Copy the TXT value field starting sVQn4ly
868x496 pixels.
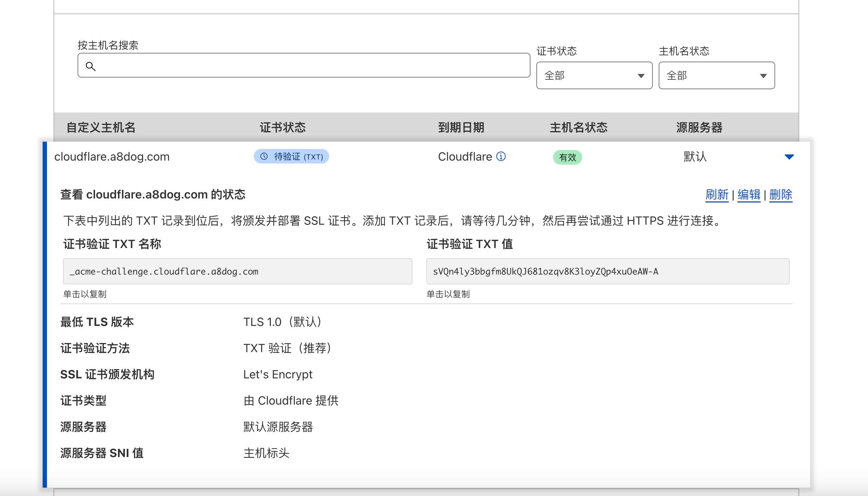pos(608,271)
